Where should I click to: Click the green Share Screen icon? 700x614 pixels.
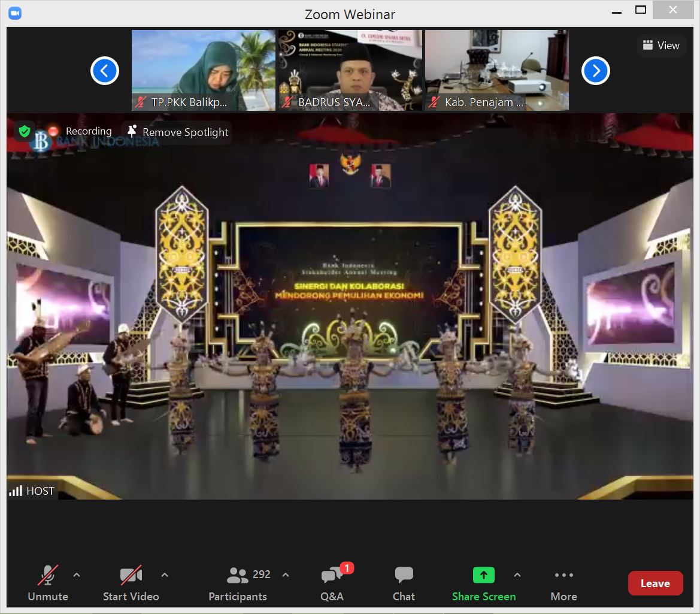pos(483,575)
